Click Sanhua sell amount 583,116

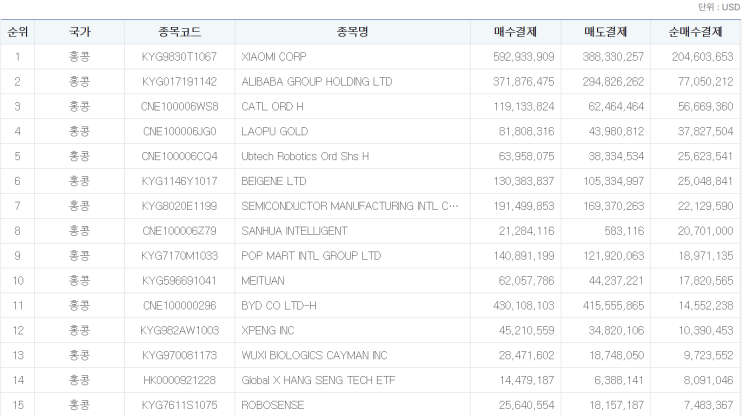[x=624, y=231]
